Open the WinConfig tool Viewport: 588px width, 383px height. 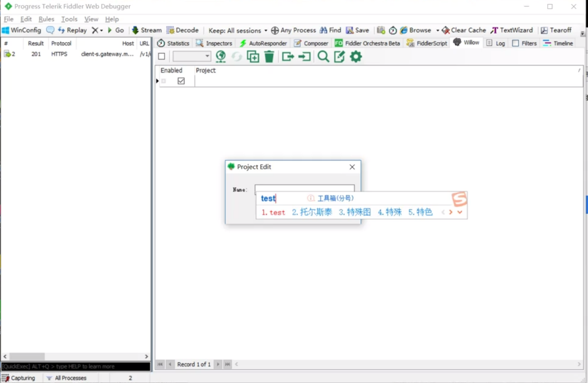21,30
